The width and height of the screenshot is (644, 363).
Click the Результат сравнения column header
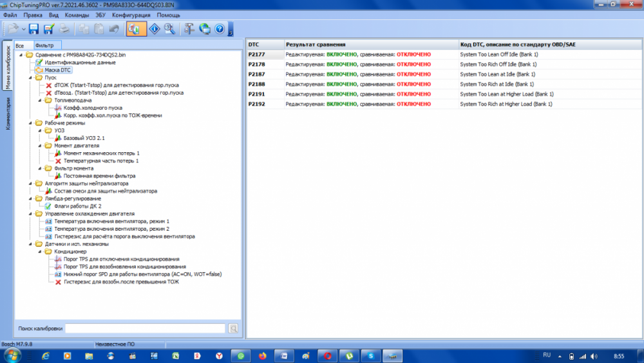372,44
